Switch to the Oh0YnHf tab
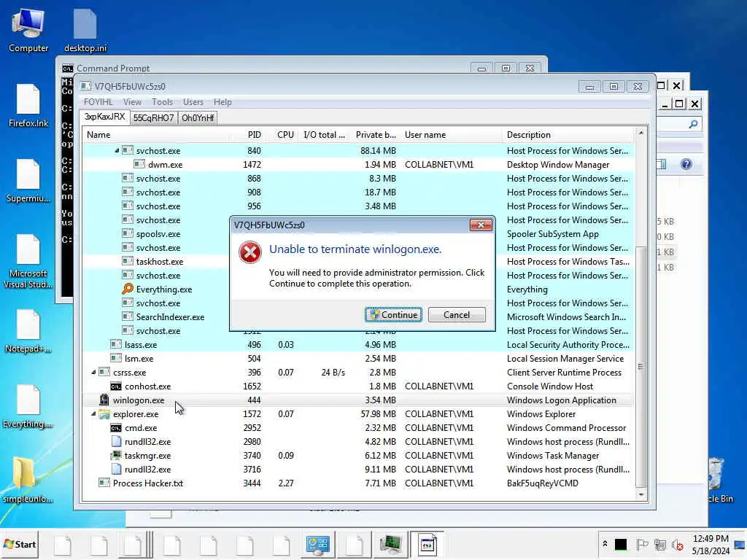The image size is (747, 560). 198,117
